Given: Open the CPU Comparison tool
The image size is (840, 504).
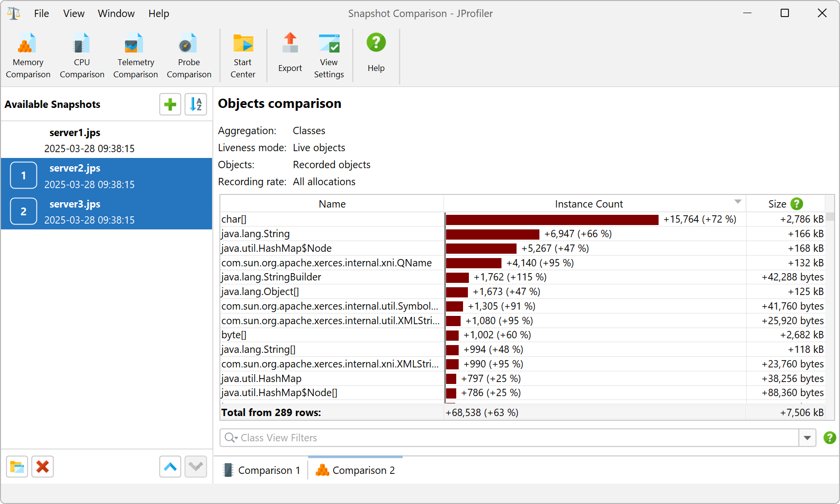Looking at the screenshot, I should pos(82,55).
